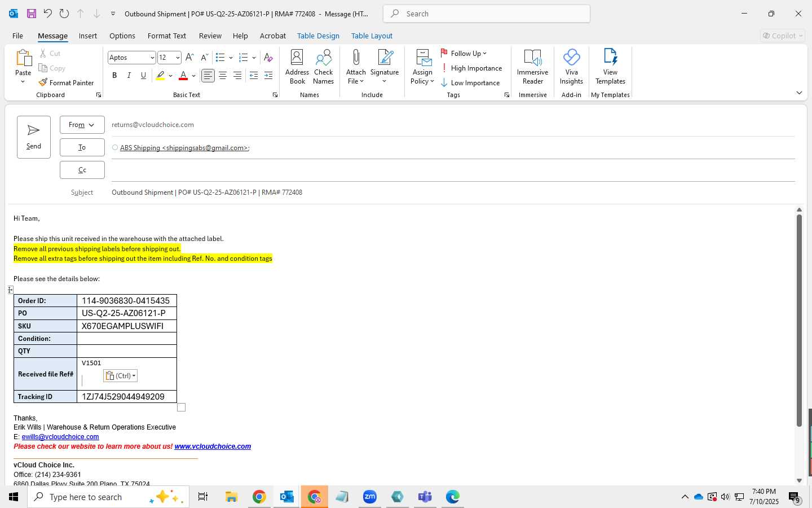Open Customize Quick Access Toolbar dropdown
Viewport: 812px width, 508px height.
click(x=113, y=14)
